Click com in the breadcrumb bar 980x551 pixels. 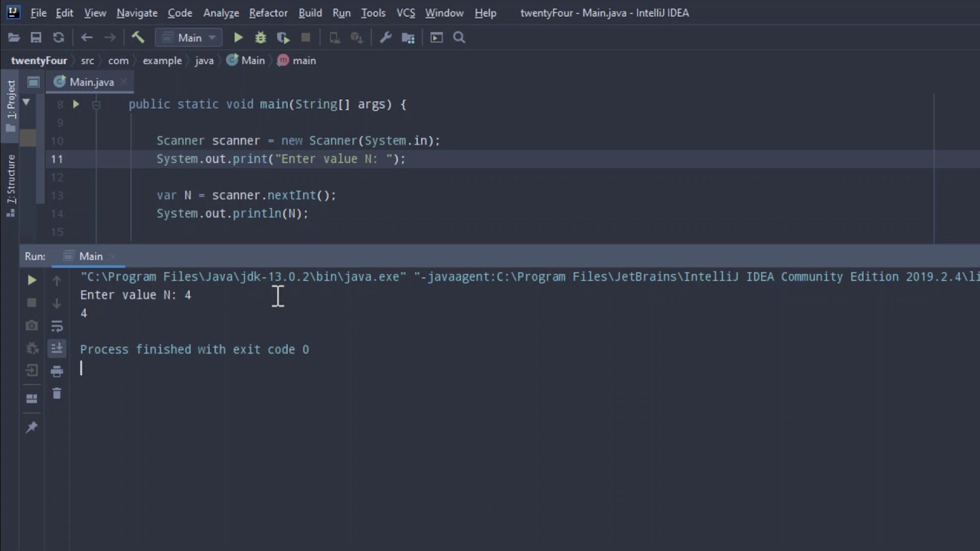tap(118, 60)
